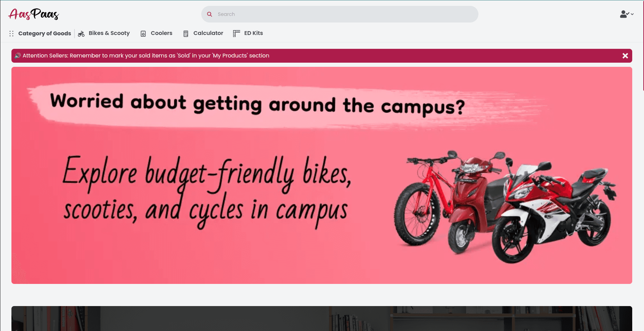The image size is (644, 331).
Task: Expand the account dropdown chevron
Action: (632, 14)
